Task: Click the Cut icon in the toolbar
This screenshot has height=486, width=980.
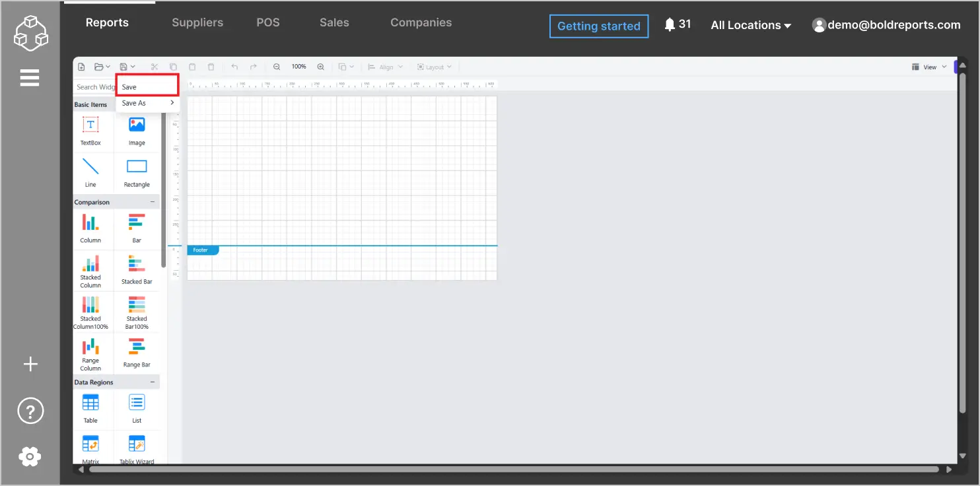Action: pyautogui.click(x=154, y=67)
